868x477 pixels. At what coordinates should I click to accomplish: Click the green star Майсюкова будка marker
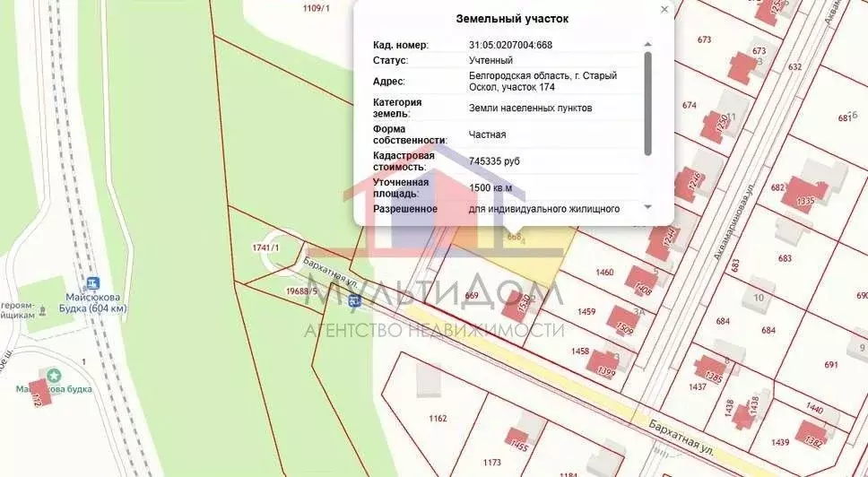coord(54,377)
